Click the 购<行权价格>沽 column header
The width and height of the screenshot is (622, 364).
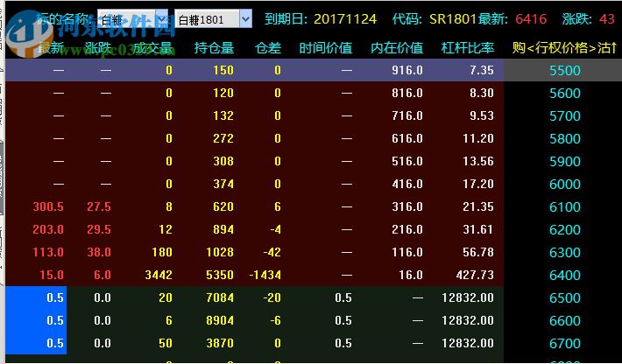(564, 48)
